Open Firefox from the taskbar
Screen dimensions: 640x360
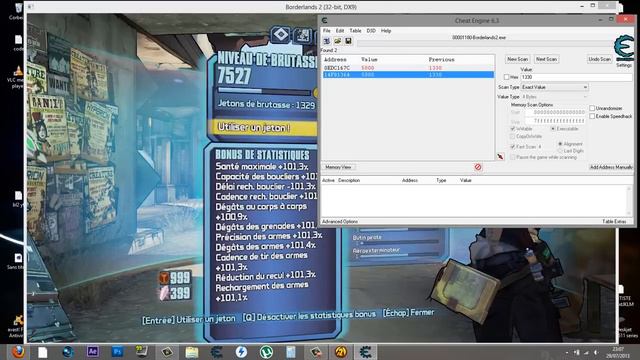coord(18,352)
